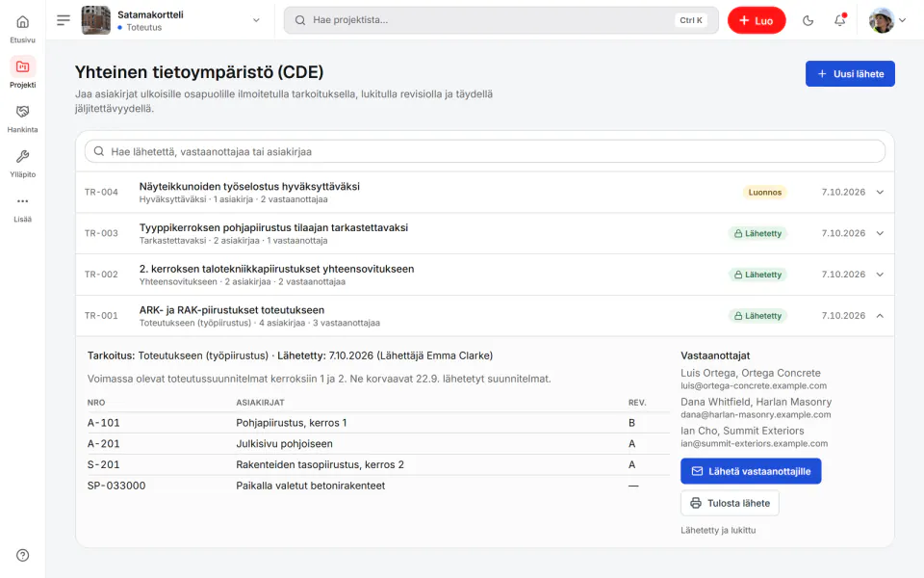Focus the transmittal search field Hae lähetettä
924x578 pixels.
485,151
